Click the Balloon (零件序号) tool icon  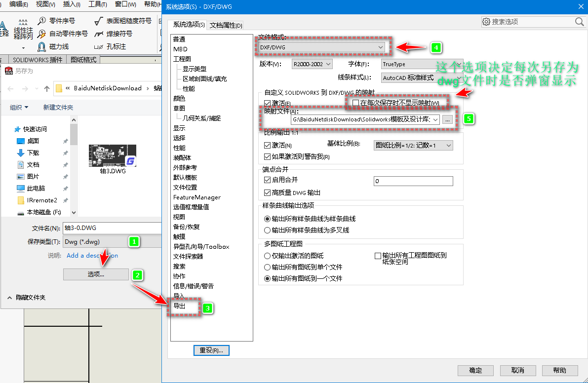42,21
